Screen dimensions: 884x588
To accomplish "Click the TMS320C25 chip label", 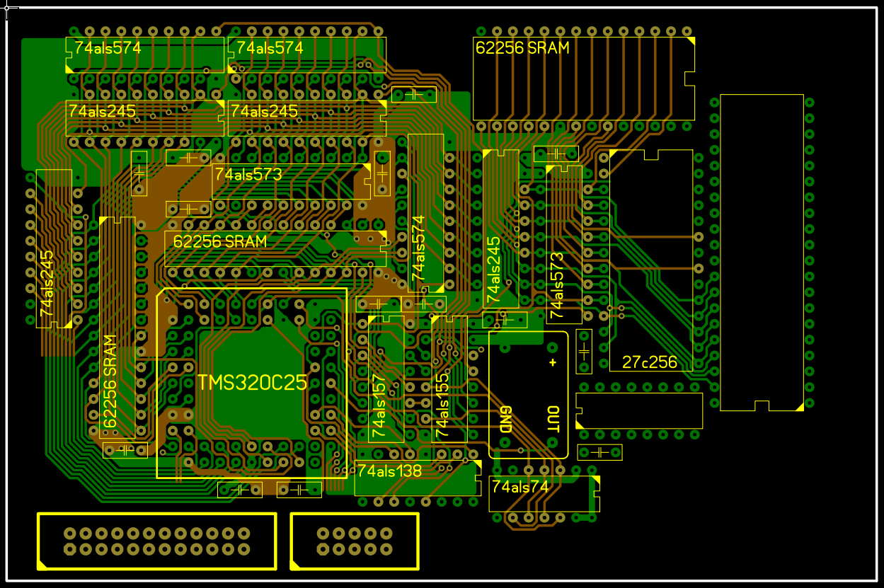I will point(252,383).
